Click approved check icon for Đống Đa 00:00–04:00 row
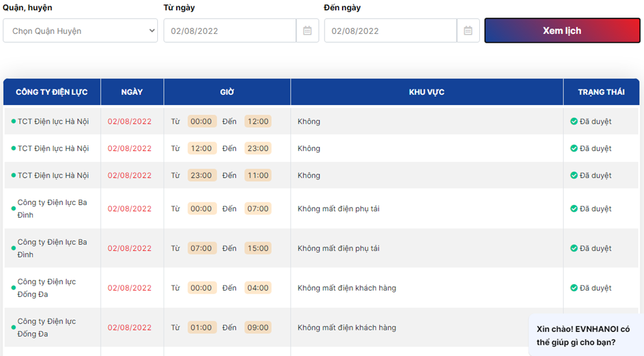644x356 pixels. 574,288
